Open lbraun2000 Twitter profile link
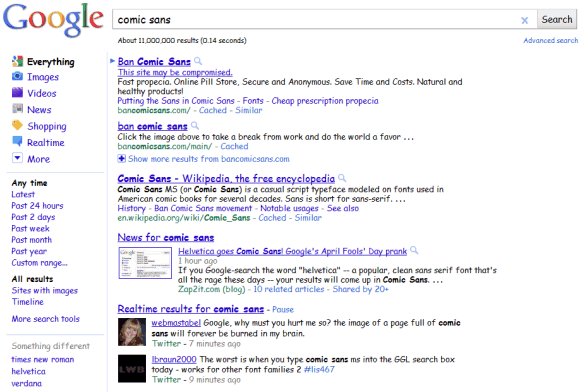 click(174, 359)
